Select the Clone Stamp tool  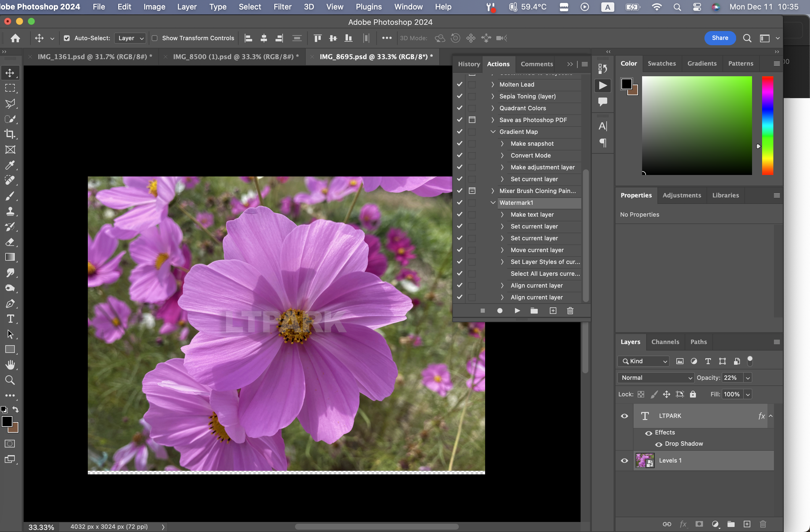tap(10, 211)
